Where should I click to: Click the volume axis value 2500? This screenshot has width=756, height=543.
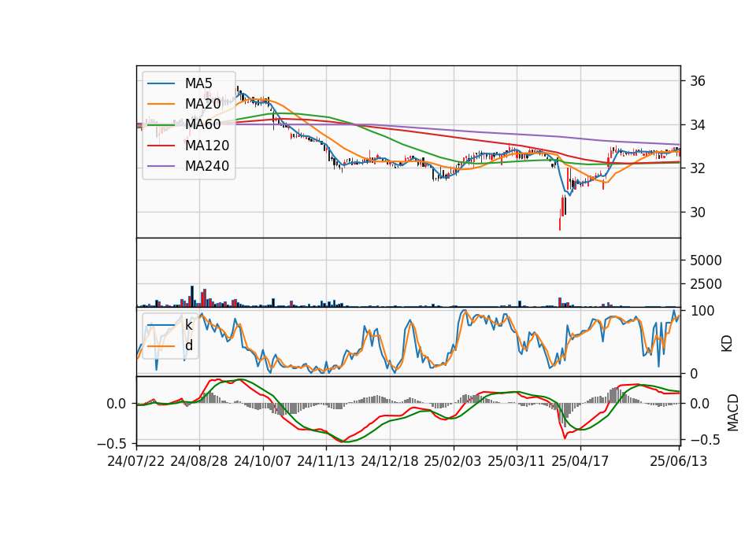(706, 284)
